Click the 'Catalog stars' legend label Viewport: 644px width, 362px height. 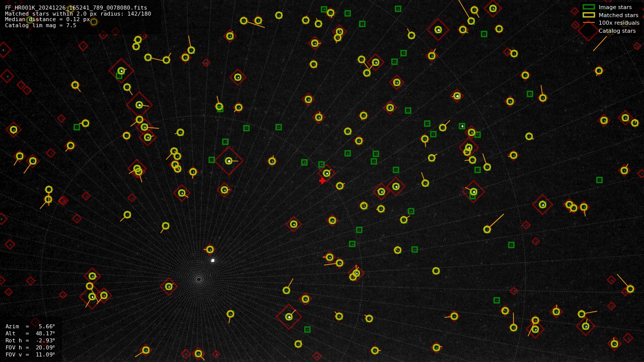[617, 31]
